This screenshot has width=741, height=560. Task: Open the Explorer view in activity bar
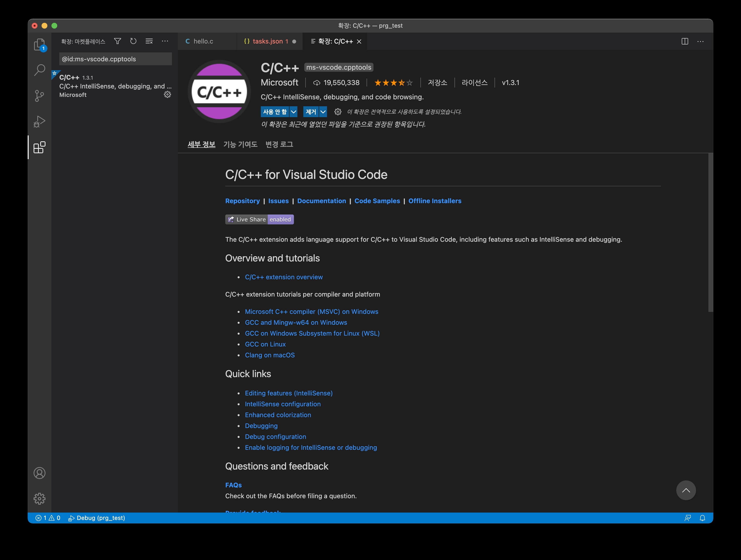pos(39,44)
